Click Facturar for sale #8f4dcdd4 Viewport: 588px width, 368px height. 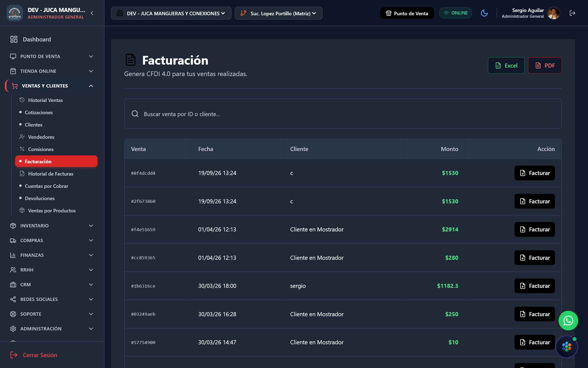534,173
